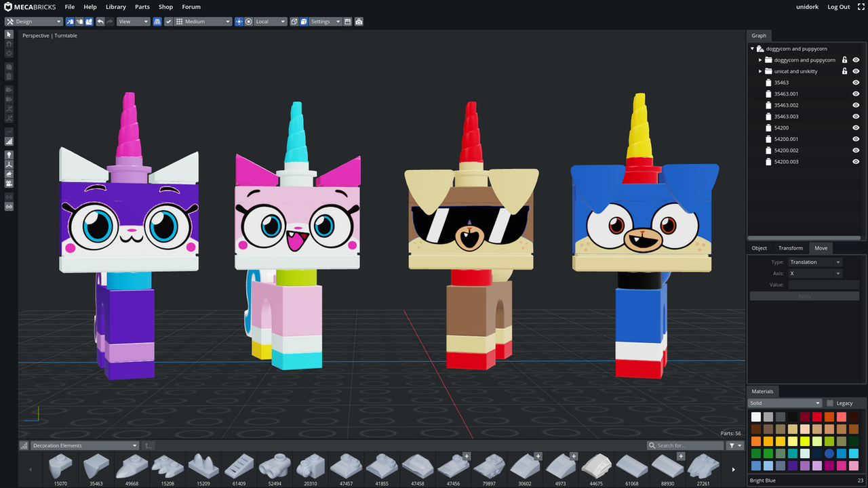Viewport: 868px width, 488px height.
Task: Click the undo arrow in the toolbar
Action: (100, 22)
